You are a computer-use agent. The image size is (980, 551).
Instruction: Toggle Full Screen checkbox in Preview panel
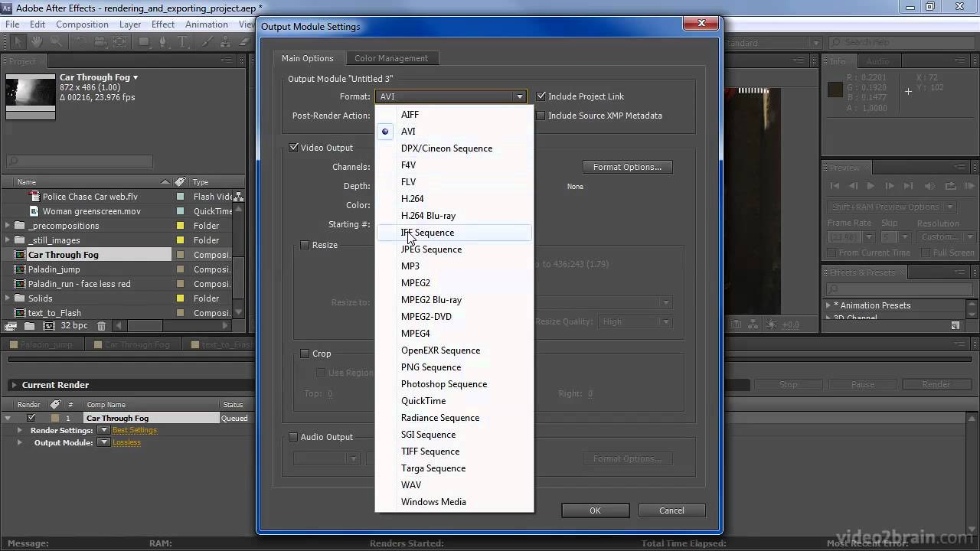coord(926,253)
